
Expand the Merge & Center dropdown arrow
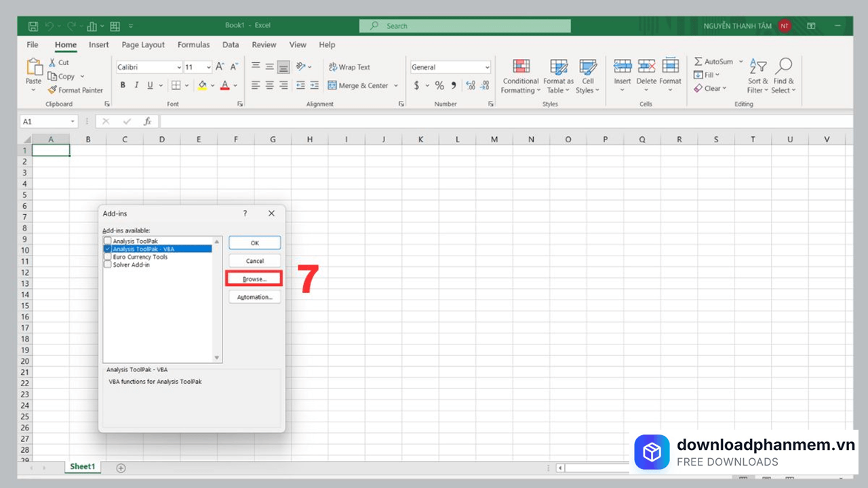coord(395,85)
